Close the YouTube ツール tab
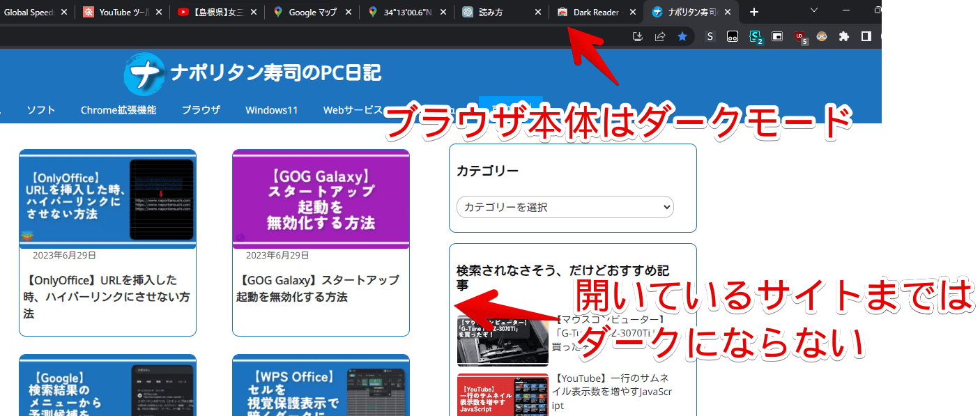Image resolution: width=980 pixels, height=416 pixels. click(x=160, y=13)
